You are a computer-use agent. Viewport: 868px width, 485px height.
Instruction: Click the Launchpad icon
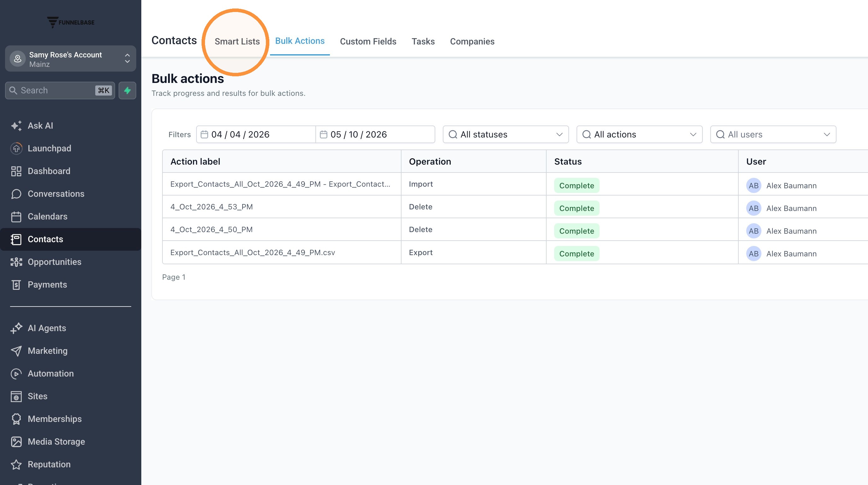(x=16, y=148)
